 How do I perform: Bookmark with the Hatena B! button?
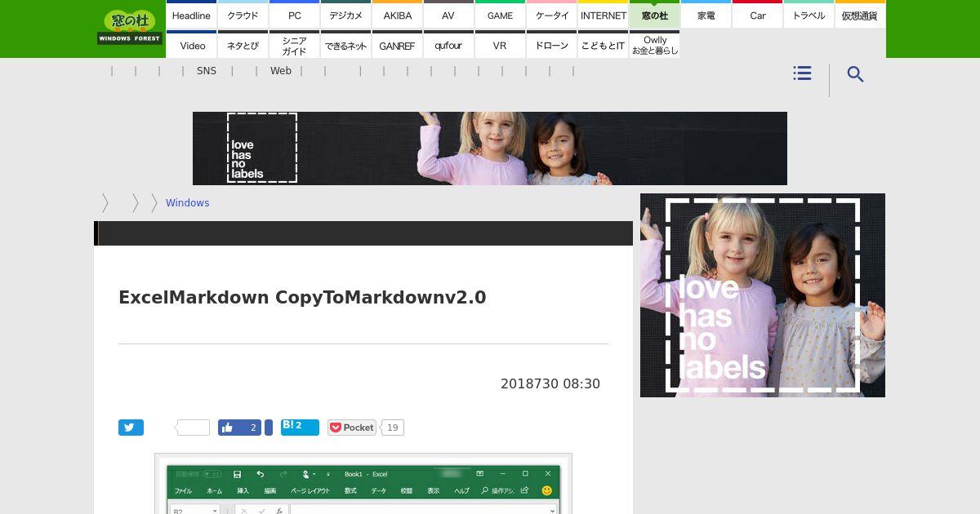click(x=300, y=427)
